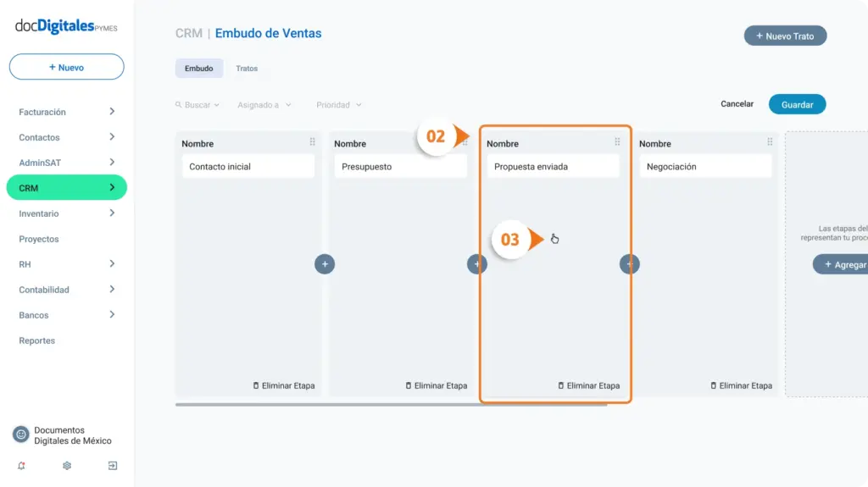Screen dimensions: 868x487
Task: Open the notifications bell icon
Action: (x=21, y=466)
